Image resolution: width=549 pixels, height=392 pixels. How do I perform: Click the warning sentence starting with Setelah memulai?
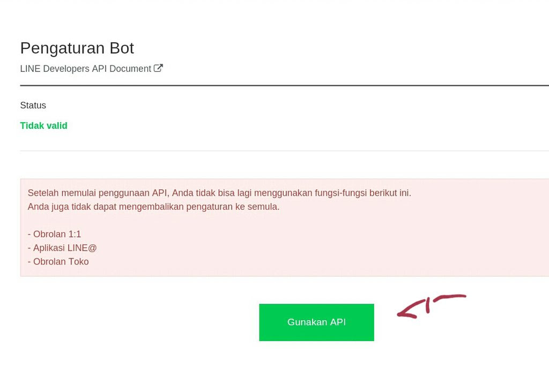click(219, 193)
